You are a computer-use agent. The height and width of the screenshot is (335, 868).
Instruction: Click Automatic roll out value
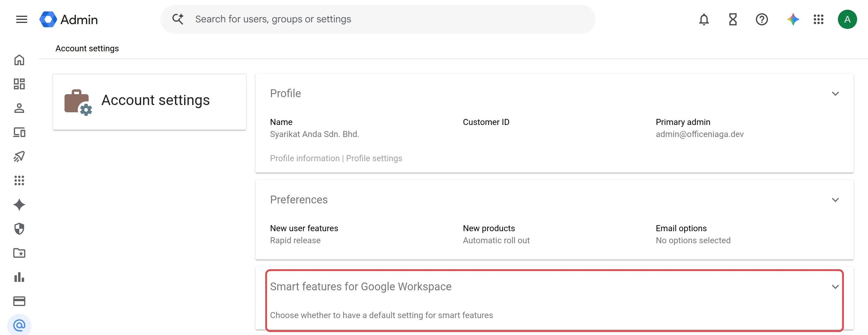click(496, 240)
